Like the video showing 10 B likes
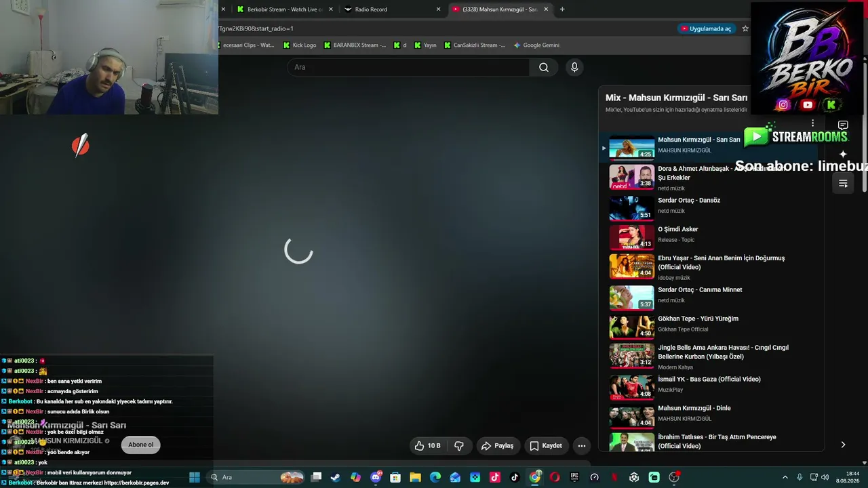 pyautogui.click(x=428, y=446)
